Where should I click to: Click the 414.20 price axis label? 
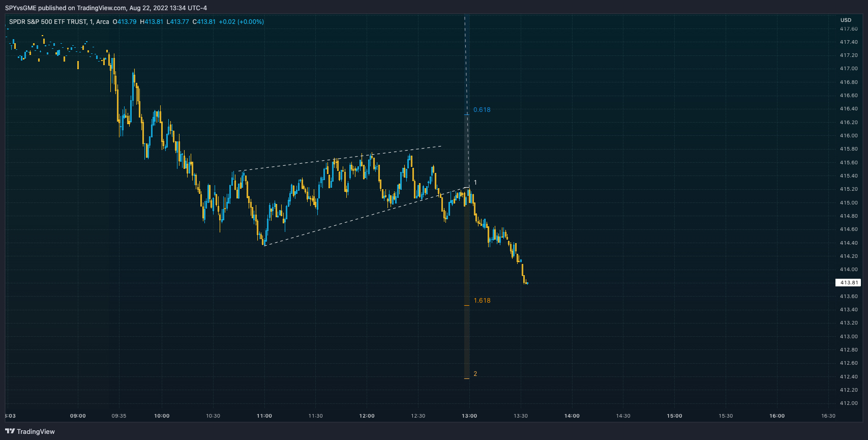click(849, 256)
